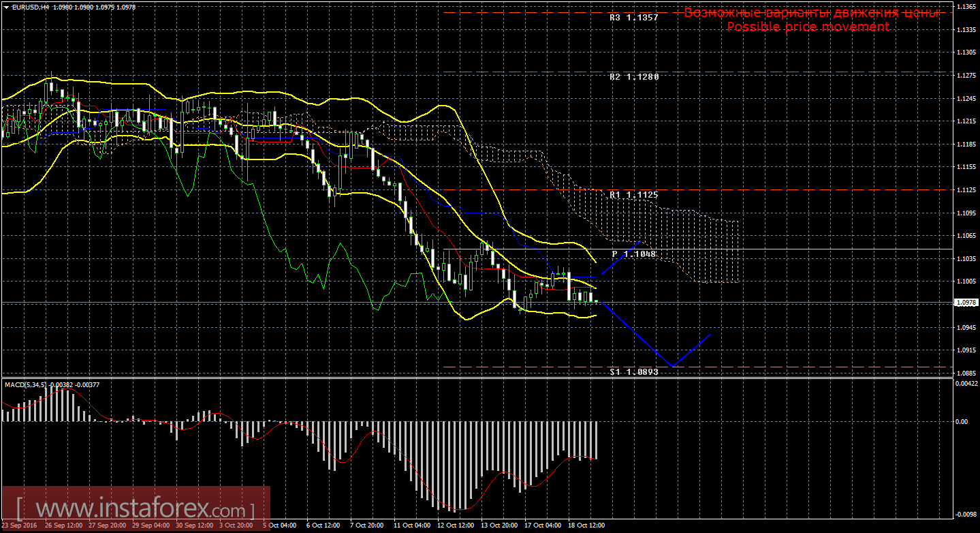This screenshot has height=533, width=980.
Task: Click the 0.00422 MACD scale value
Action: coord(966,384)
